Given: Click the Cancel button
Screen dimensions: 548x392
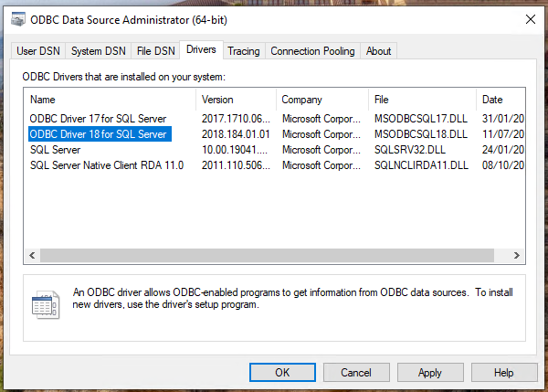Looking at the screenshot, I should pos(355,373).
